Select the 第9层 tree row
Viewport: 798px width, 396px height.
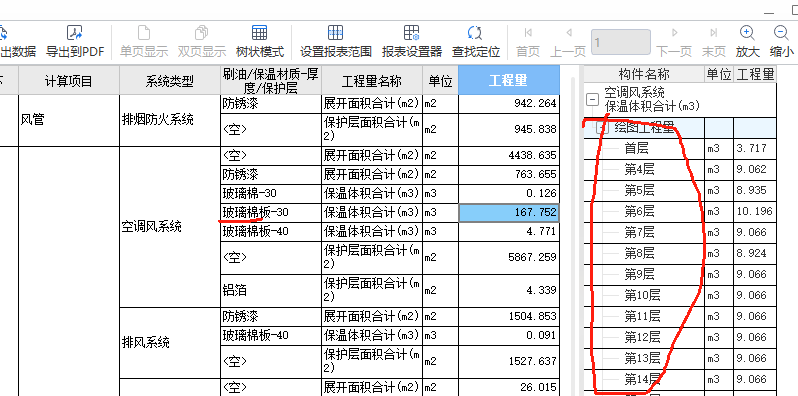[680, 274]
